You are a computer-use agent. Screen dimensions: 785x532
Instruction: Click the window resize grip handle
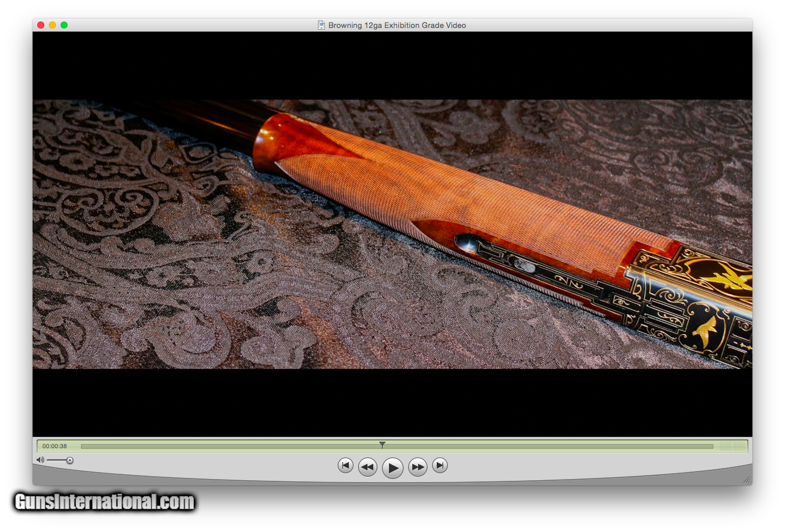tap(746, 480)
